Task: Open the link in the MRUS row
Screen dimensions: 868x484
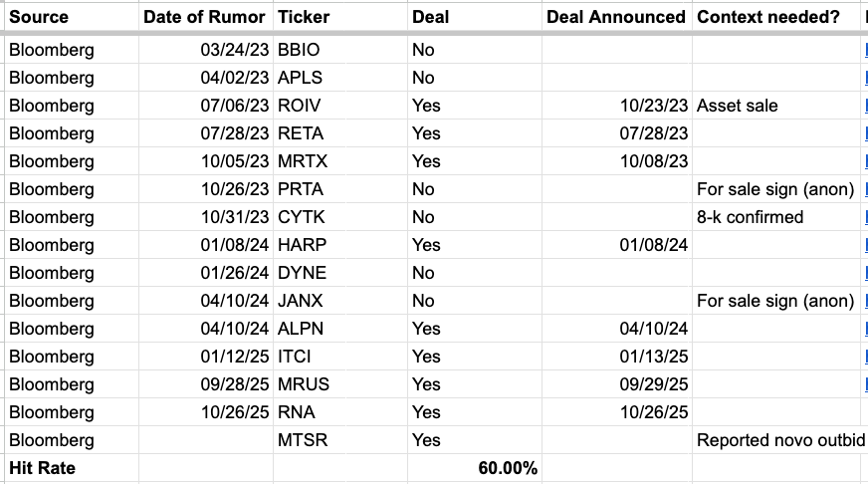Action: pos(865,384)
